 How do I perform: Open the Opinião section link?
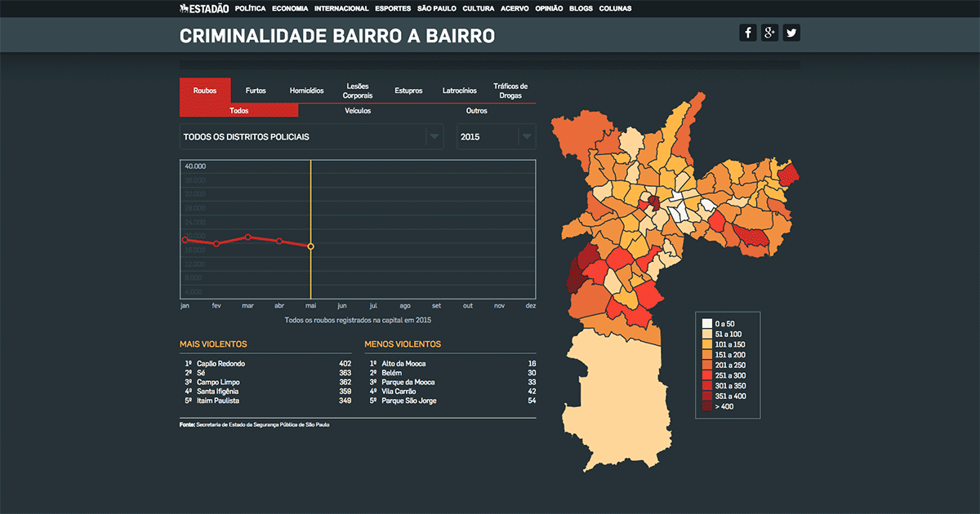pyautogui.click(x=549, y=8)
